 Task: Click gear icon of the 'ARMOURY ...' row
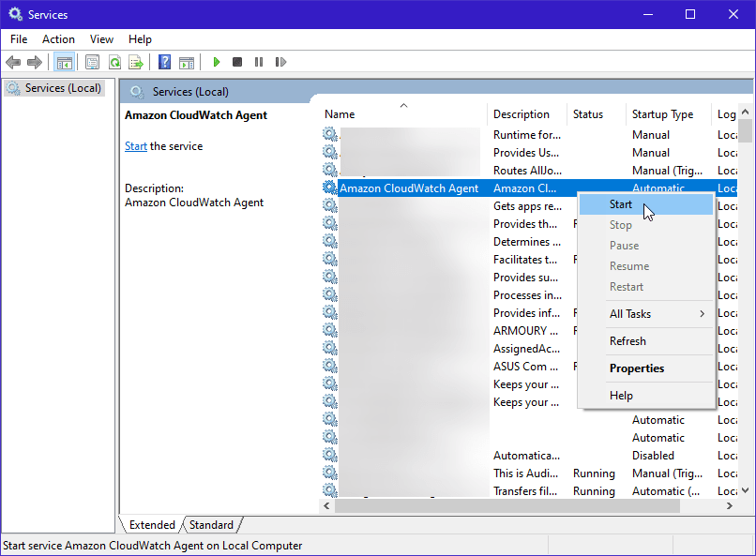330,331
